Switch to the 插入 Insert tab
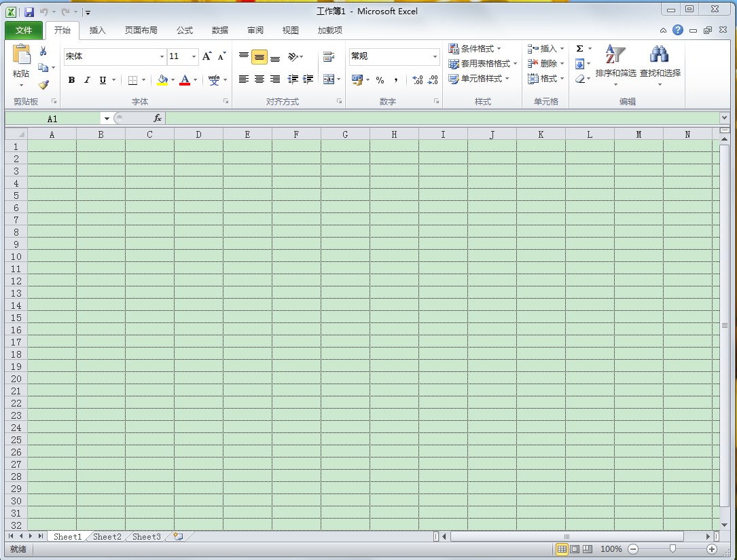Screen dimensions: 737x560 [97, 31]
